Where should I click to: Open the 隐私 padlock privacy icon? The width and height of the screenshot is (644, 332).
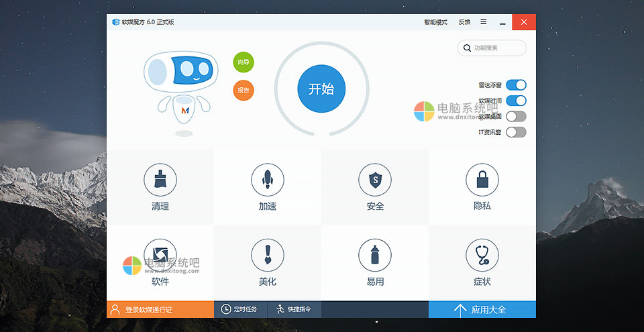482,180
